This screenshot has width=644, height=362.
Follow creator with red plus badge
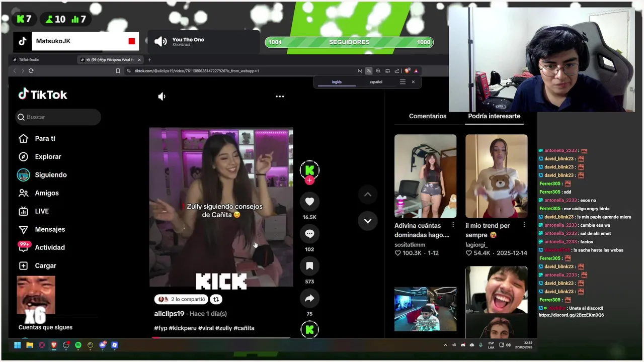coord(309,180)
